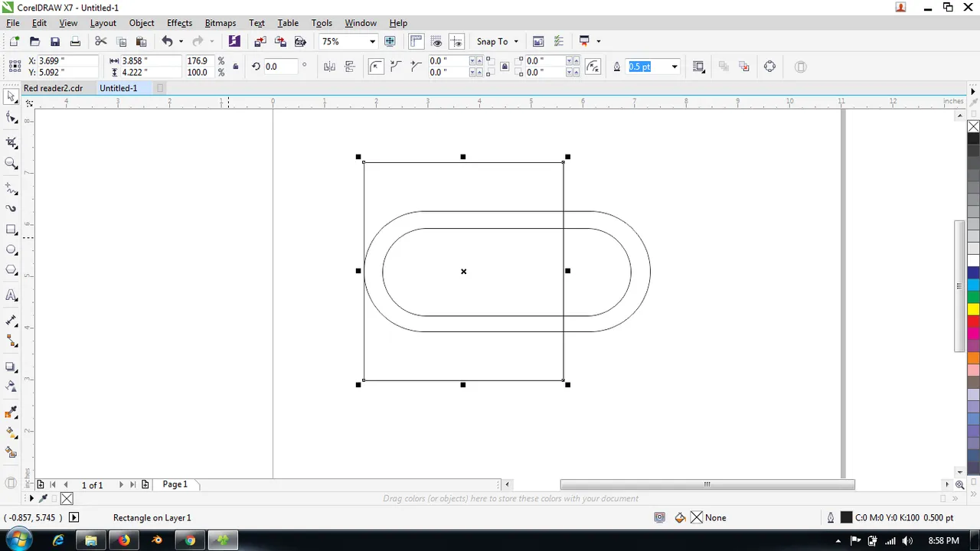Click the Convert to Curves icon
Image resolution: width=980 pixels, height=551 pixels.
coord(769,67)
